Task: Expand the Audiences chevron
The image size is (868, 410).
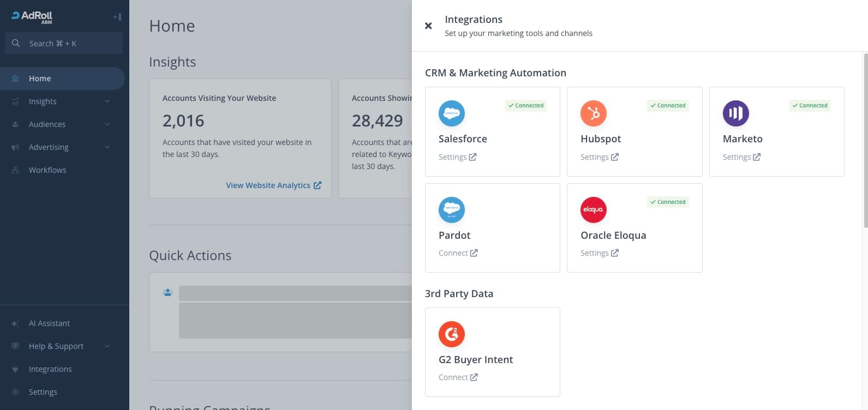Action: tap(107, 124)
